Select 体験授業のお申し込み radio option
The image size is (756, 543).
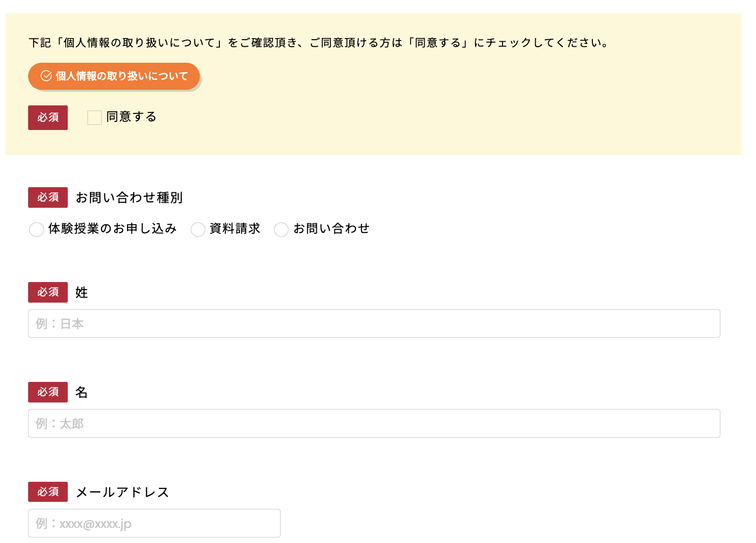(x=37, y=229)
